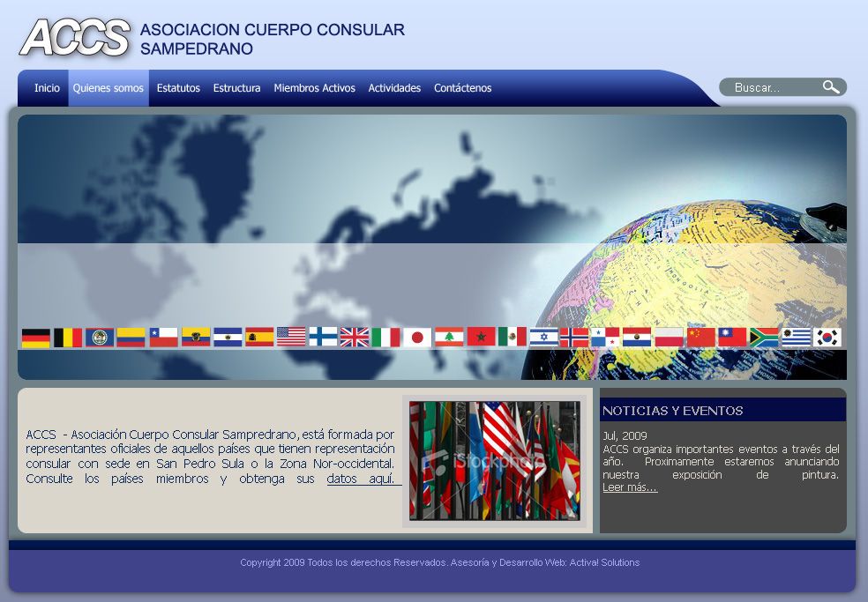Screen dimensions: 868x602
Task: Click the Poland flag
Action: 669,337
